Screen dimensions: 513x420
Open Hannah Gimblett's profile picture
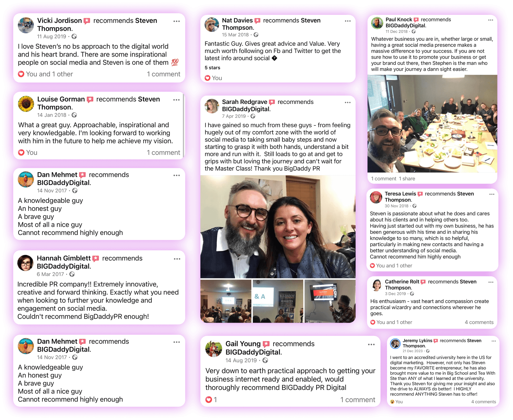(x=25, y=263)
